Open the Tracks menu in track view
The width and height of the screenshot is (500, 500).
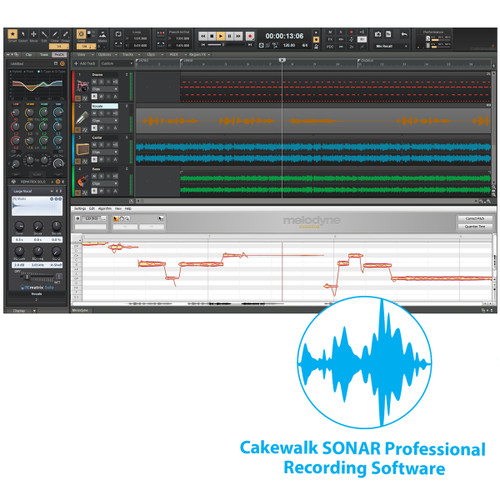(128, 54)
